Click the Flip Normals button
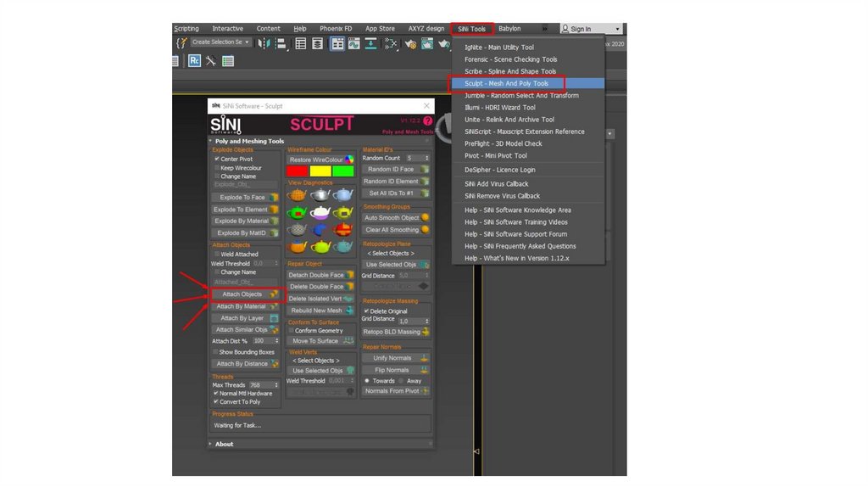The image size is (868, 487). [396, 370]
